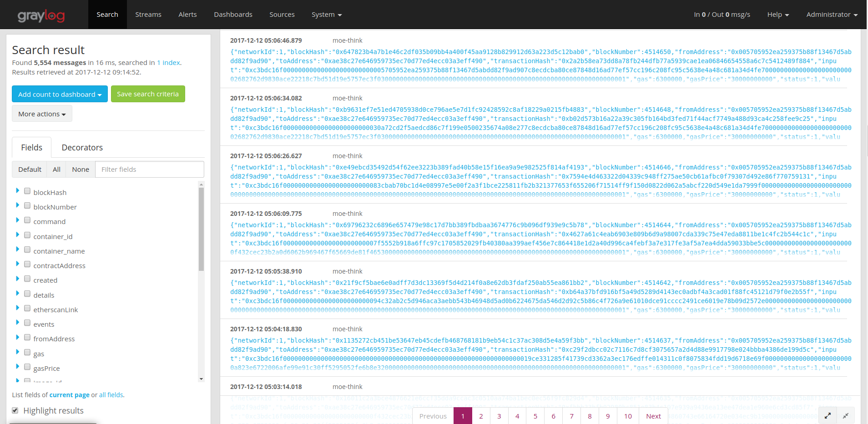This screenshot has height=424, width=868.
Task: Go to the Search tab
Action: (107, 15)
